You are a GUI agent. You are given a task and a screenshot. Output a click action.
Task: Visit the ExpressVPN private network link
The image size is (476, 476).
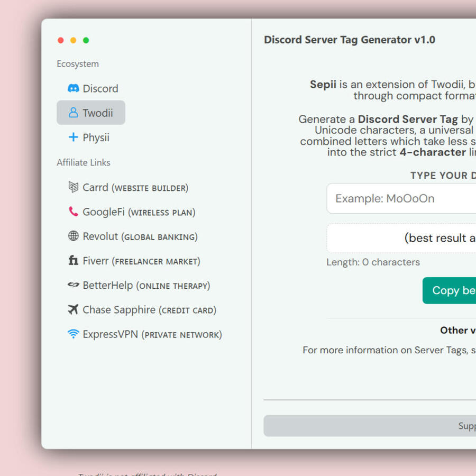(x=152, y=334)
